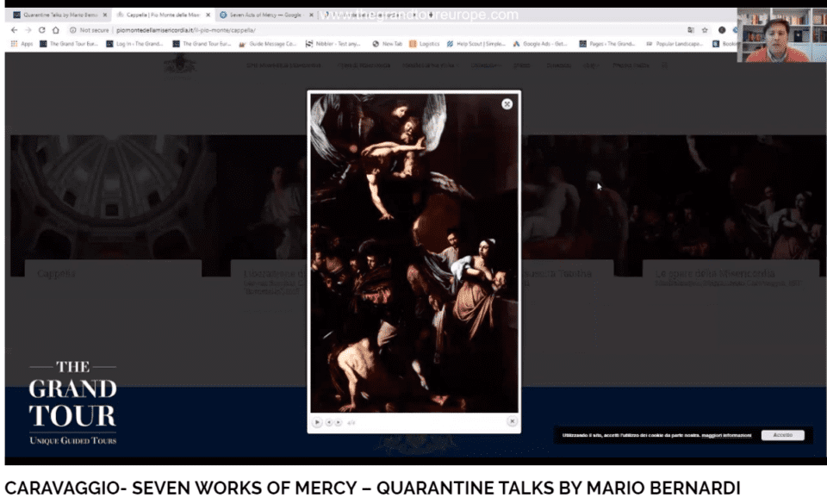The image size is (827, 504).
Task: Open Pages - The Grand bookmark
Action: pyautogui.click(x=607, y=44)
